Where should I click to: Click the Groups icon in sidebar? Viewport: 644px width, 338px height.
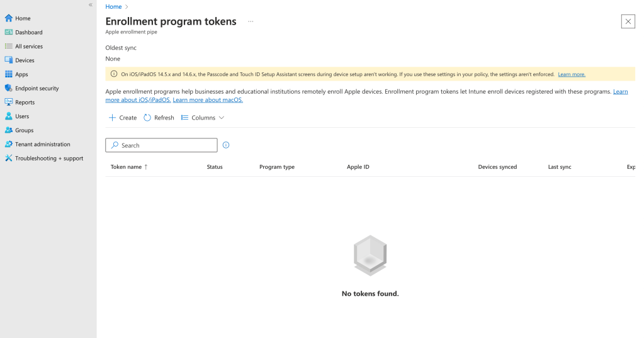pyautogui.click(x=9, y=130)
